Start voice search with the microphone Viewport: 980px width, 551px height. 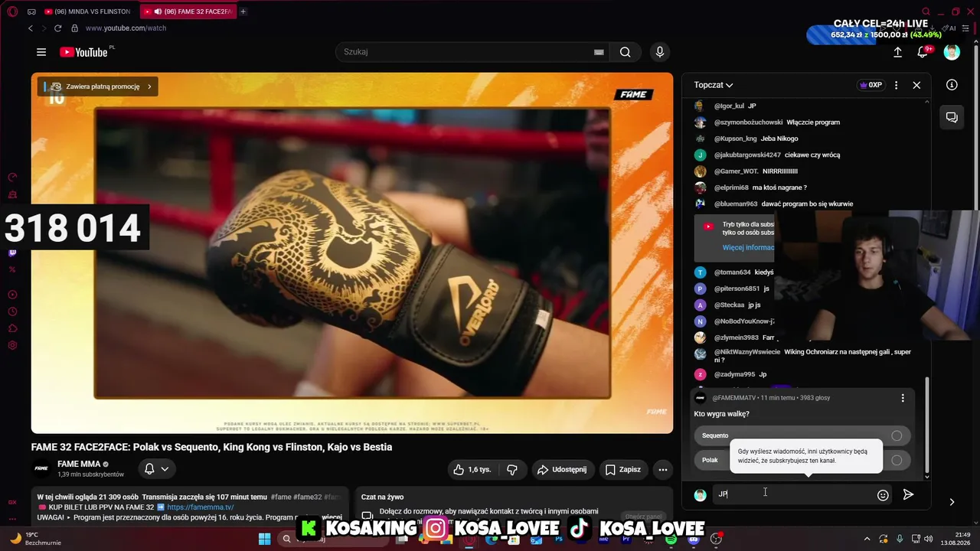[660, 52]
